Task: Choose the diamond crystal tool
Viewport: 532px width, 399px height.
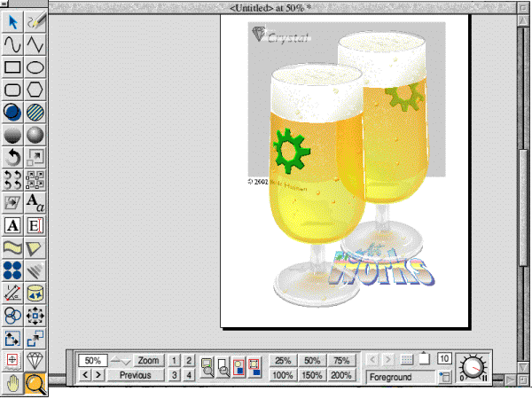Action: 35,361
